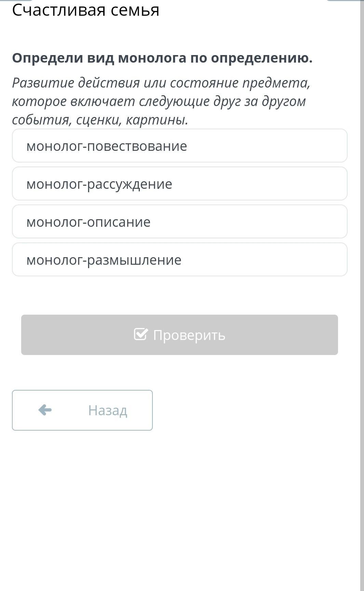Click the Проверить text label
Image resolution: width=364 pixels, height=591 pixels.
tap(189, 335)
